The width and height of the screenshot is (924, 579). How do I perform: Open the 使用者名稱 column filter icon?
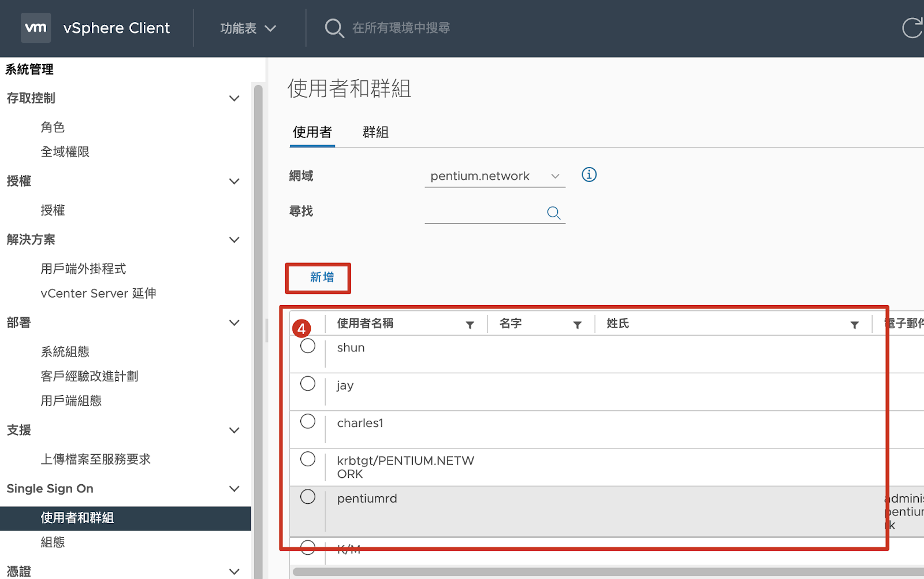[470, 325]
